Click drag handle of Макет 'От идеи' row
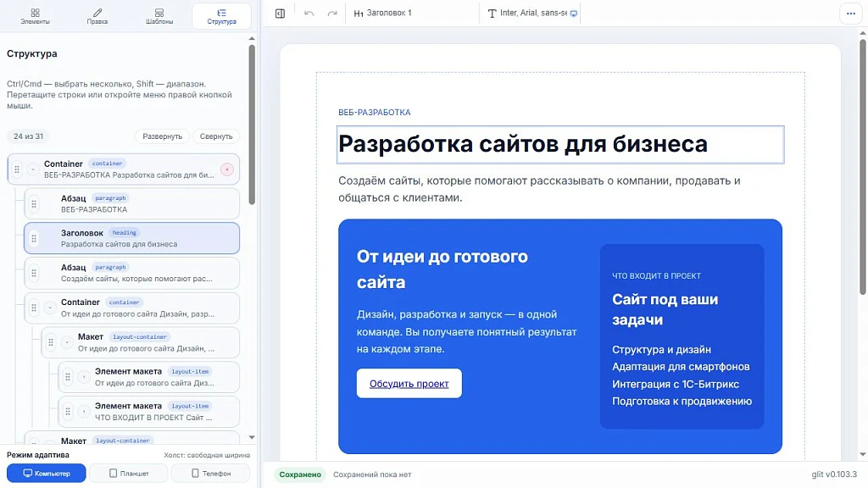The width and height of the screenshot is (868, 488). point(50,342)
